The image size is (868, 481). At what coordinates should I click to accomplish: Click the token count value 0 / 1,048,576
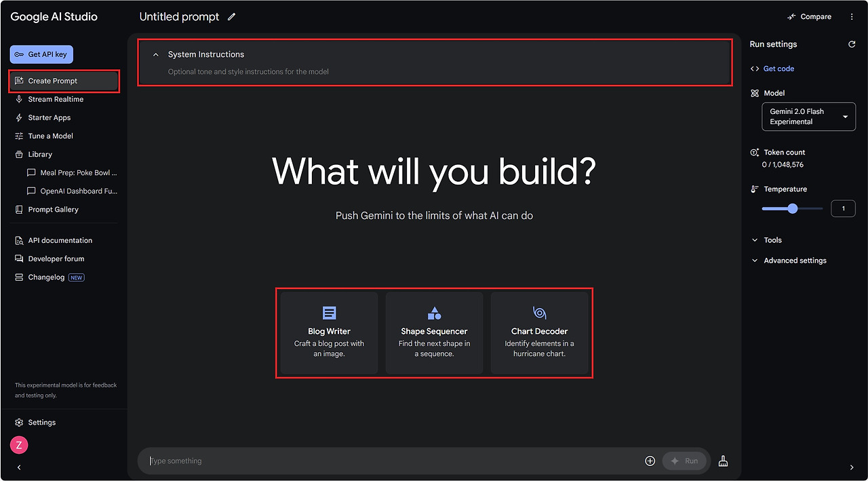[x=783, y=165]
